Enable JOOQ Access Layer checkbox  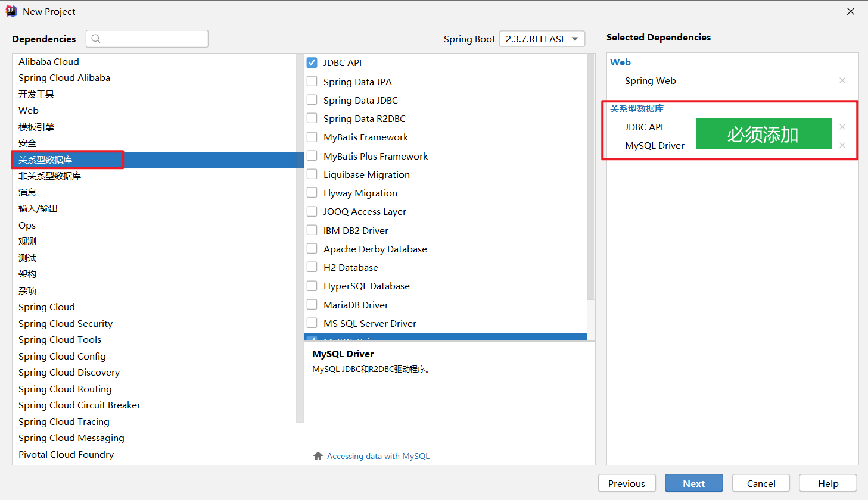pos(312,211)
